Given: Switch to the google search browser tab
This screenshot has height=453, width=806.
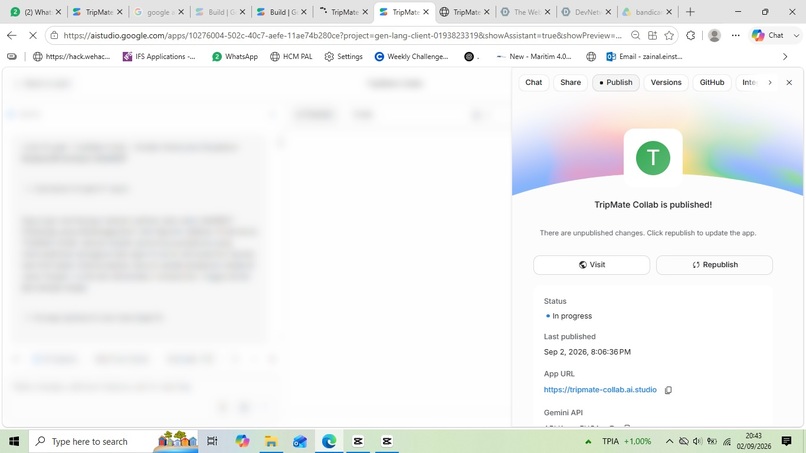Looking at the screenshot, I should [158, 12].
